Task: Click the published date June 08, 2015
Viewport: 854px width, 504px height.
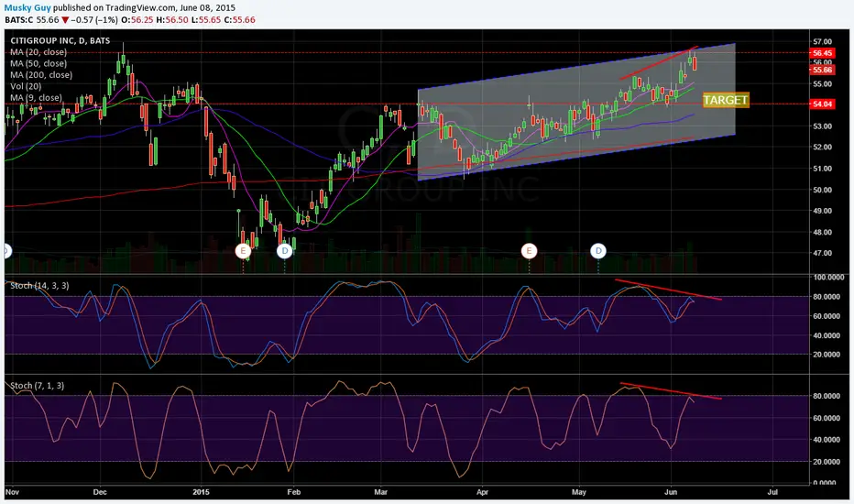Action: tap(209, 7)
